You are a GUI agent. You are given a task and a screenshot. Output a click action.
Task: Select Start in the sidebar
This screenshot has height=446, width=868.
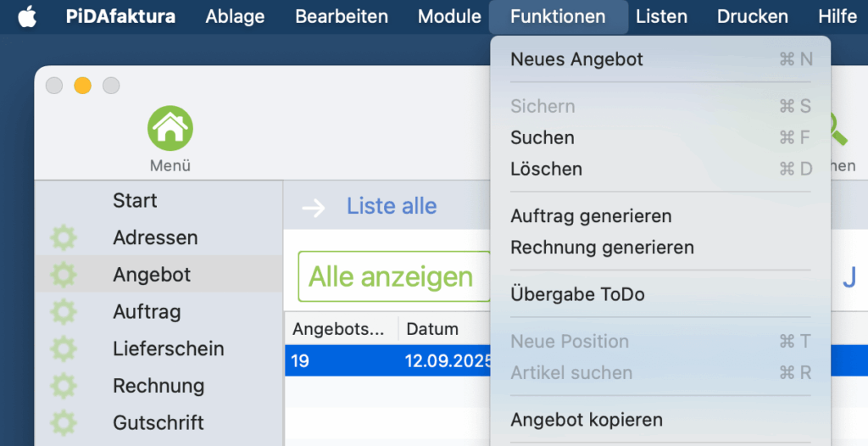click(x=135, y=201)
